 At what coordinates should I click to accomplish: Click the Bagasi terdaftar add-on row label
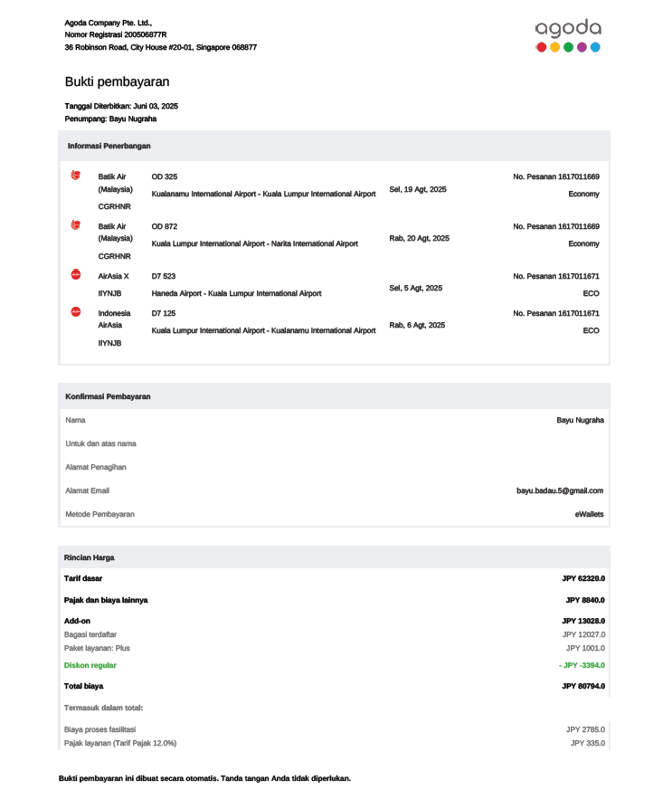tap(90, 634)
